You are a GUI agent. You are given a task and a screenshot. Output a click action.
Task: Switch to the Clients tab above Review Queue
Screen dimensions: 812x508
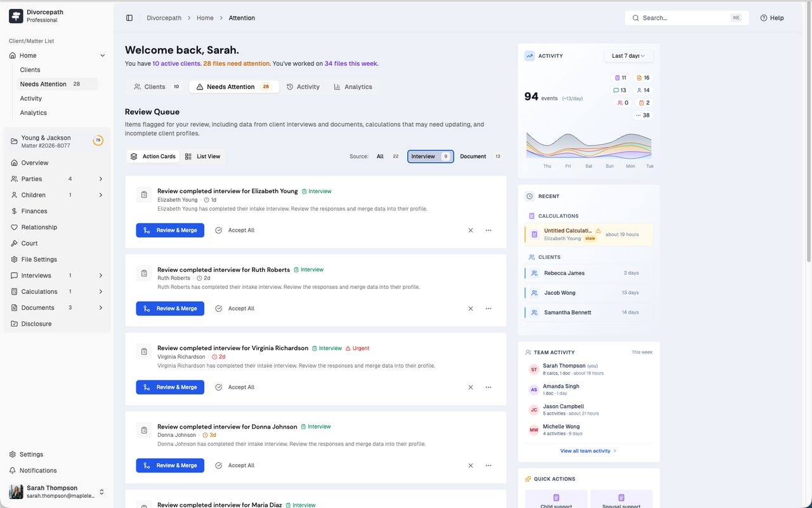tap(157, 87)
